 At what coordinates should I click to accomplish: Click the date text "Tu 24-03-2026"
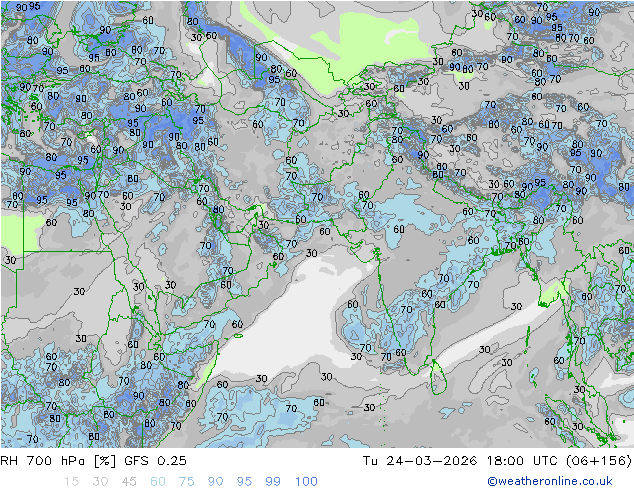point(420,460)
